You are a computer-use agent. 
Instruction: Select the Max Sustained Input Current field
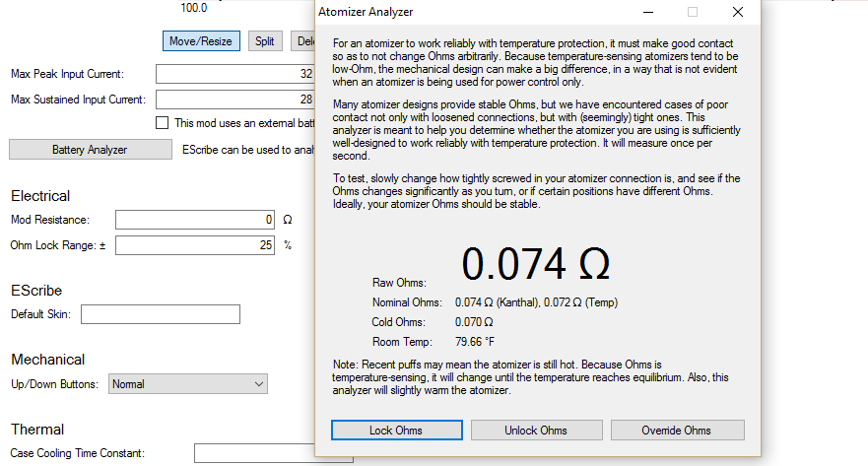(234, 100)
